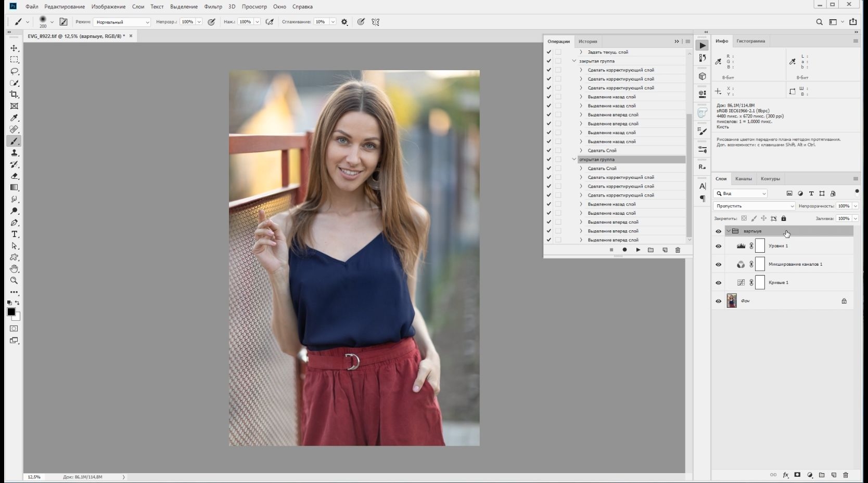
Task: Toggle dialog box for открытая группа
Action: pos(558,159)
